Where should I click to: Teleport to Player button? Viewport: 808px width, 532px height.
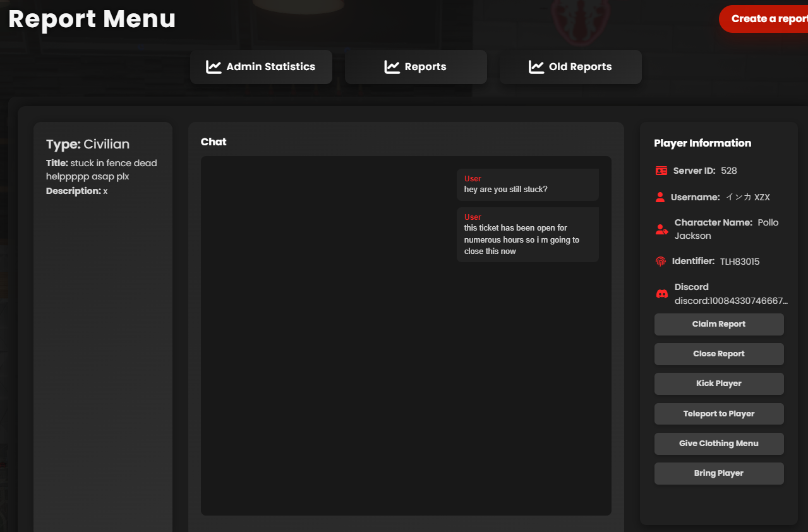719,414
